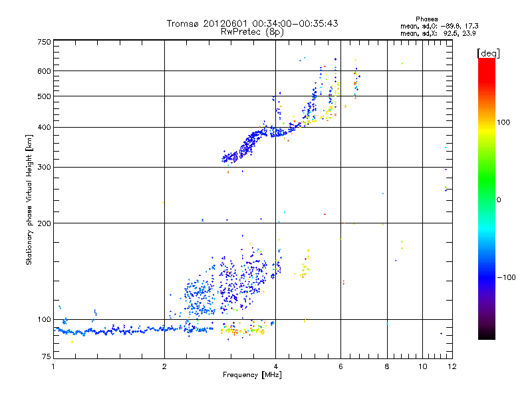
Task: Click the yellow-orange echo cluster below 100 km
Action: (243, 329)
